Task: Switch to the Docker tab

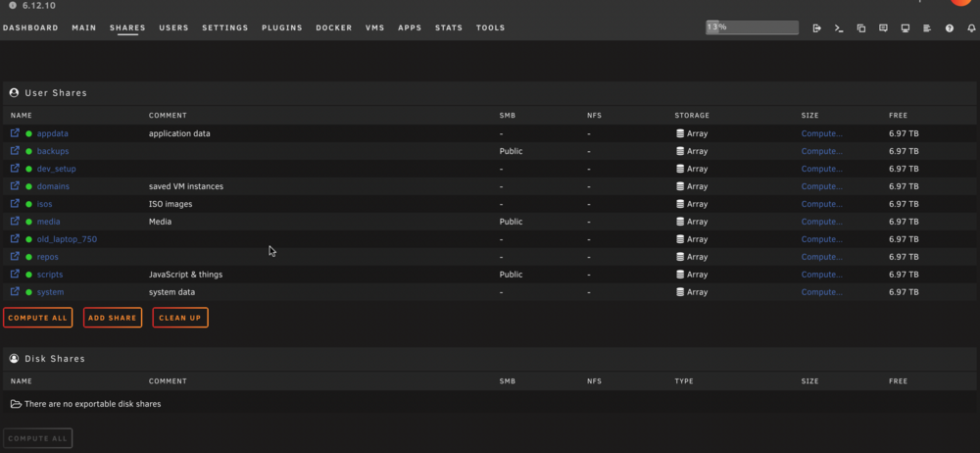Action: [x=334, y=28]
